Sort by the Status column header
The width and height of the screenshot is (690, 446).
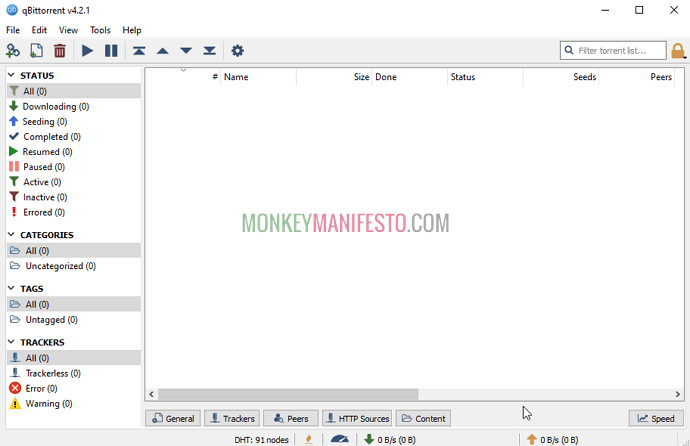pyautogui.click(x=485, y=77)
